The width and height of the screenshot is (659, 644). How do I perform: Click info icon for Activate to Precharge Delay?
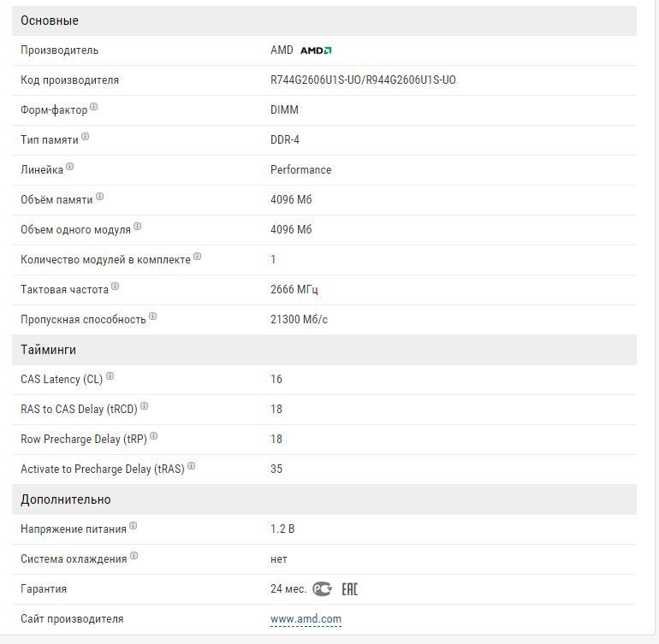point(191,466)
